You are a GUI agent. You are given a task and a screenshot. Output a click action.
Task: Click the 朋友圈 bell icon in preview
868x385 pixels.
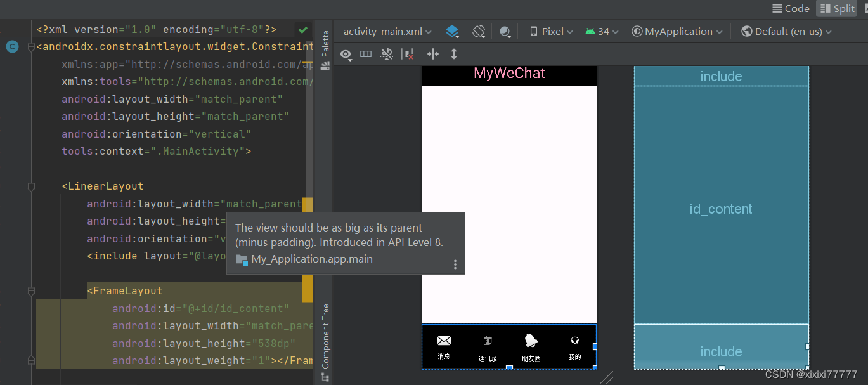point(531,341)
